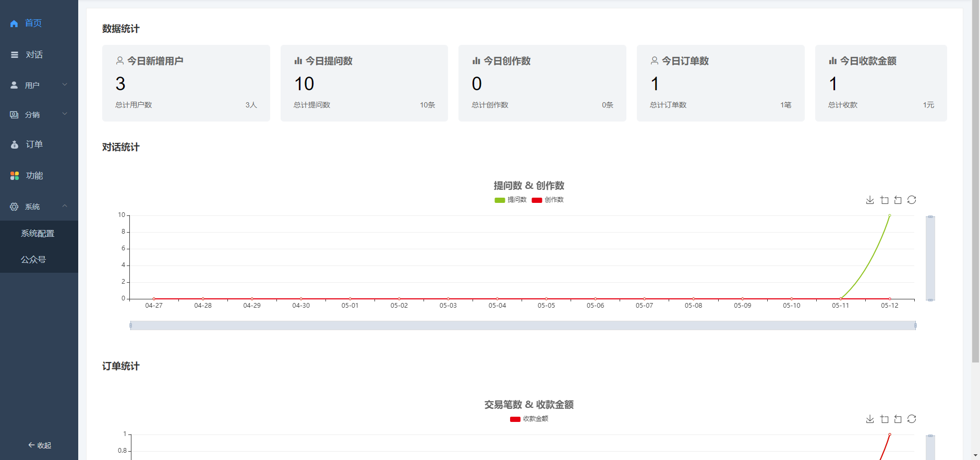Save 交易笔数 & 收款金额 chart as image
Viewport: 980px width, 460px height.
point(870,419)
